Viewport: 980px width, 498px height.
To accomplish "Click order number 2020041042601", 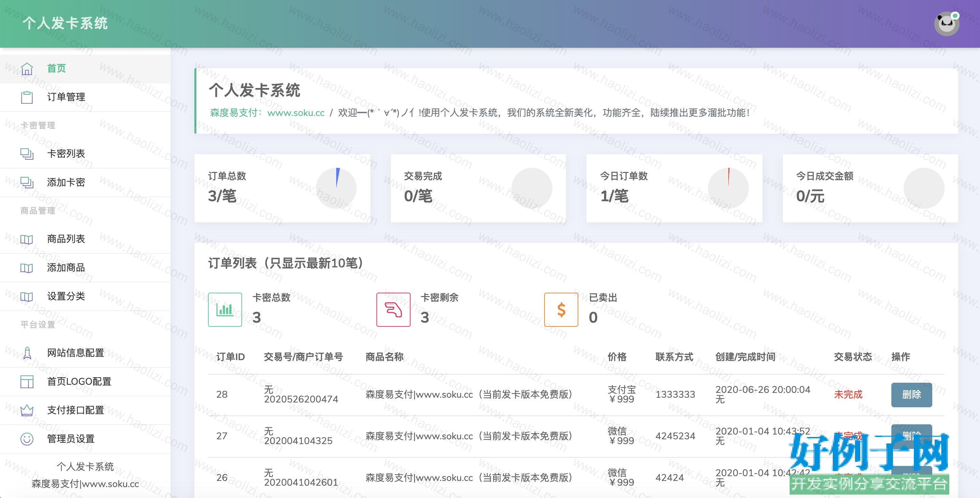I will click(x=301, y=482).
